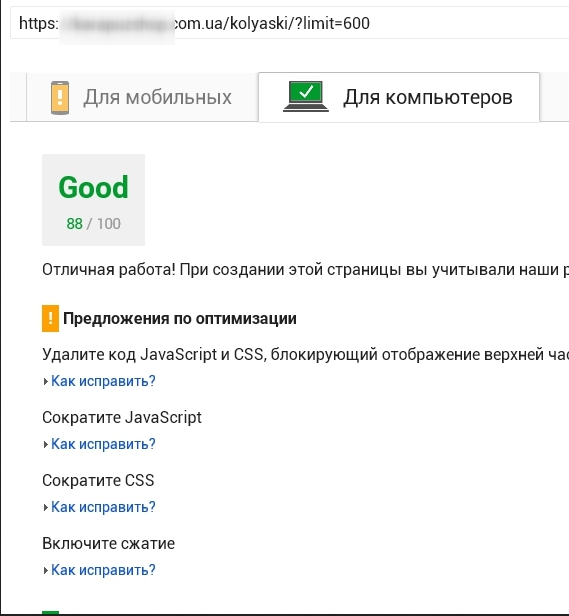569x616 pixels.
Task: Switch to the Для мобильных tab
Action: coord(142,97)
